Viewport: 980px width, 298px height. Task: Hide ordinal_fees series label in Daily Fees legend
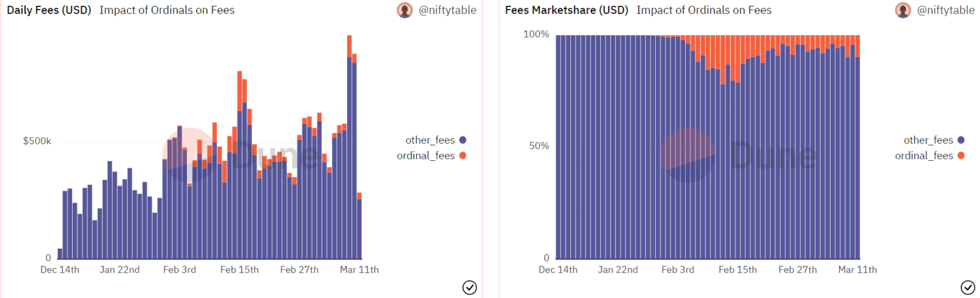425,156
